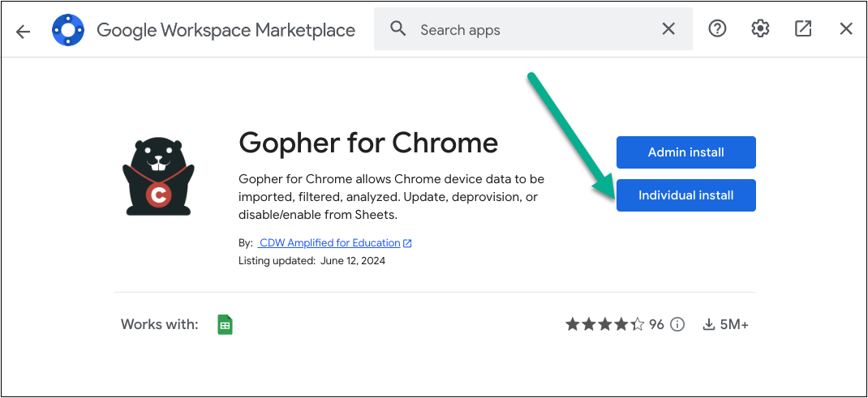Open the Google Workspace Marketplace logo
This screenshot has width=868, height=398.
click(x=67, y=29)
